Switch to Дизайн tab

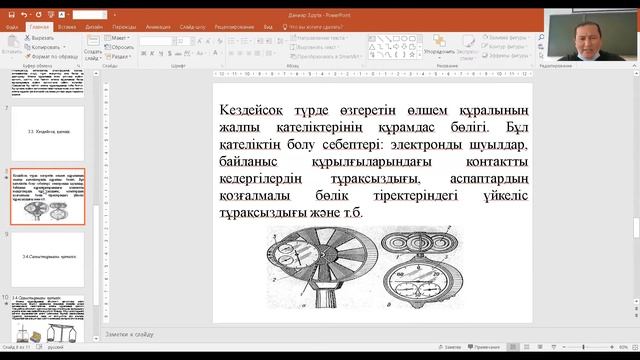[94, 27]
